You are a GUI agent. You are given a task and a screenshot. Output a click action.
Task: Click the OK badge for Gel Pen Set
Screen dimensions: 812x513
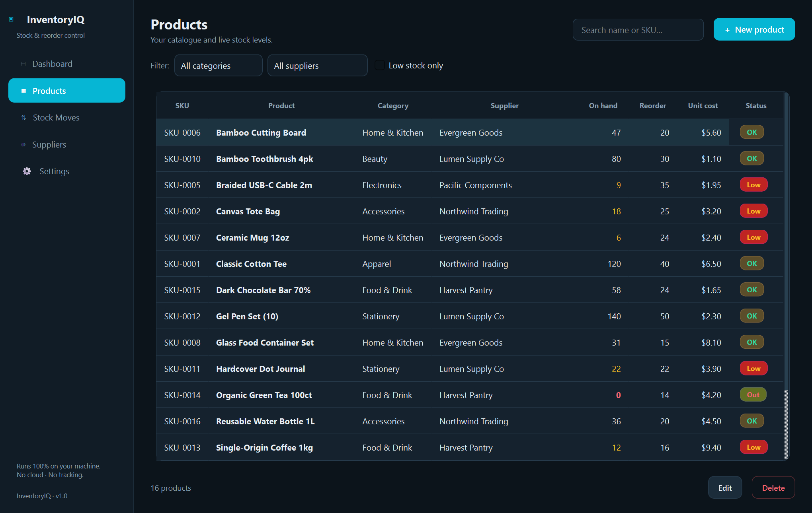click(752, 316)
